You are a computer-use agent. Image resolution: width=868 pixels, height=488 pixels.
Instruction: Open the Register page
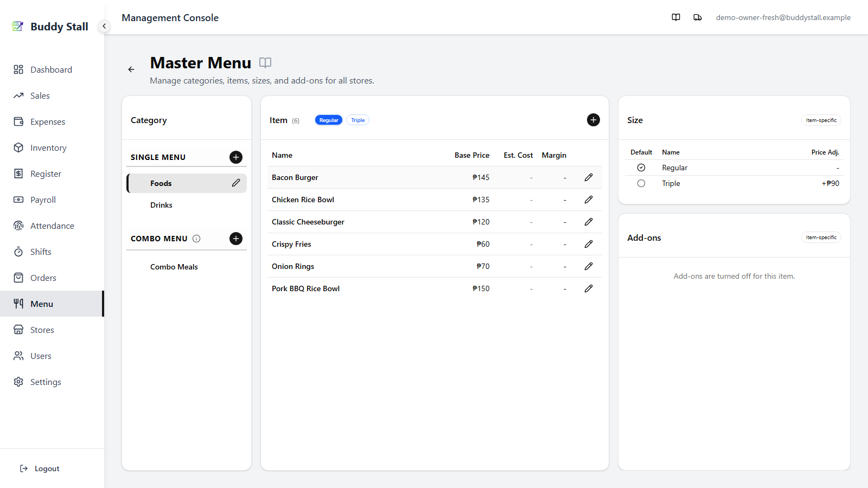click(52, 174)
